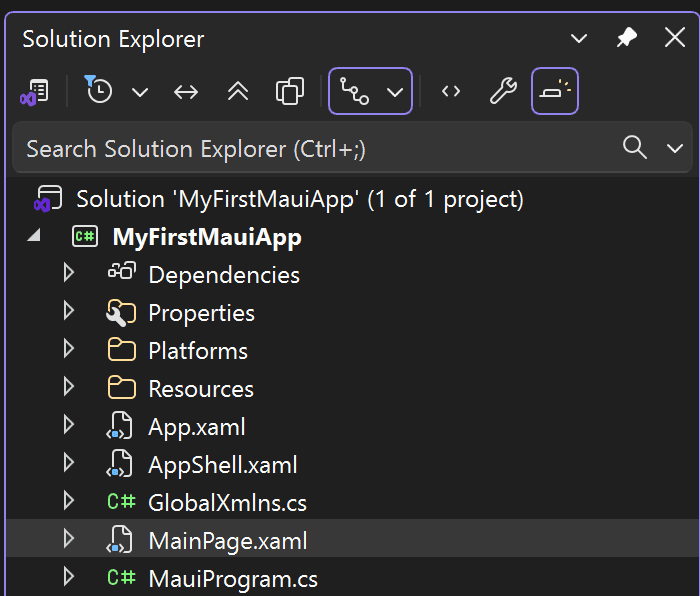Open dropdown next to Git branch icon
The width and height of the screenshot is (700, 596).
coord(395,92)
